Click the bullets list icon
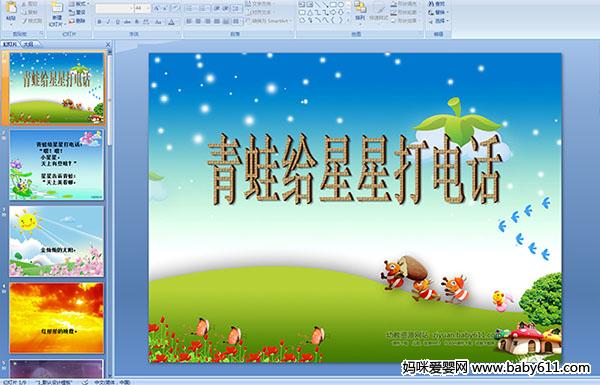 coord(190,8)
